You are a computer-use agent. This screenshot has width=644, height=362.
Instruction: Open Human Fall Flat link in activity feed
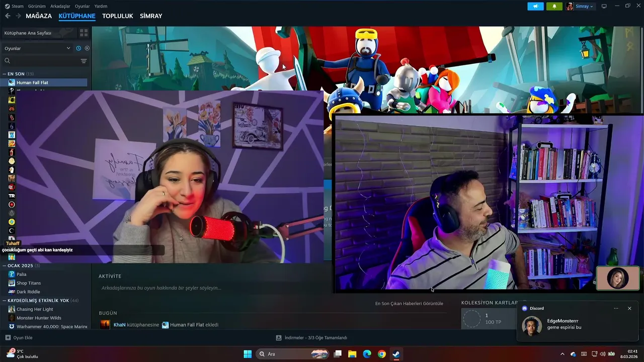coord(187,325)
